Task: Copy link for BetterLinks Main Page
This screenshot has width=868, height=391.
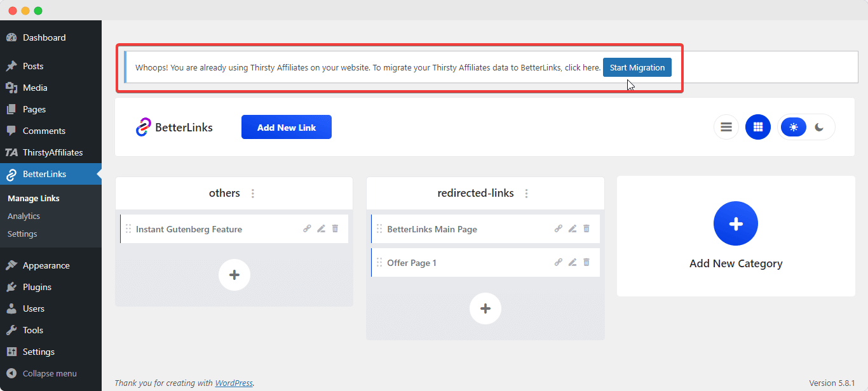Action: (559, 229)
